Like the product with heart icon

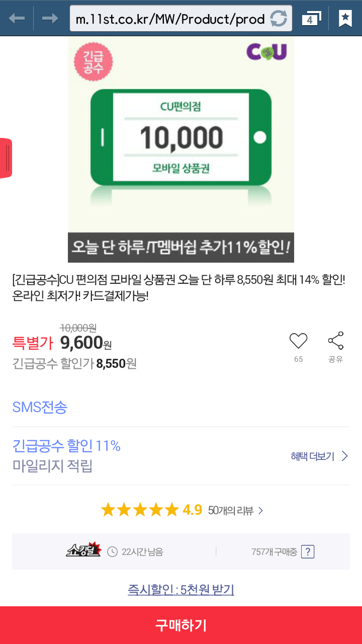(x=298, y=342)
